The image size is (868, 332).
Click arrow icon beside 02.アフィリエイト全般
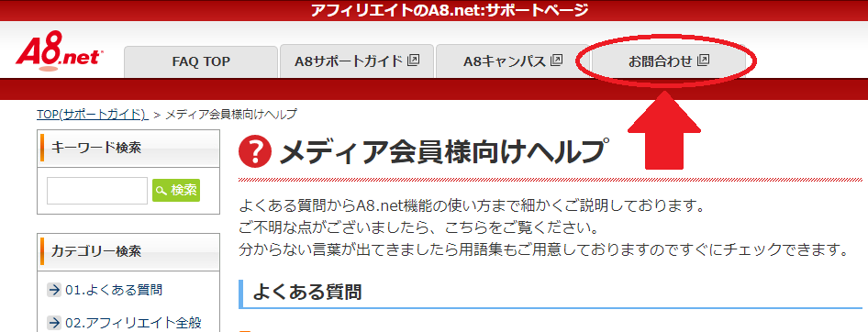point(54,323)
